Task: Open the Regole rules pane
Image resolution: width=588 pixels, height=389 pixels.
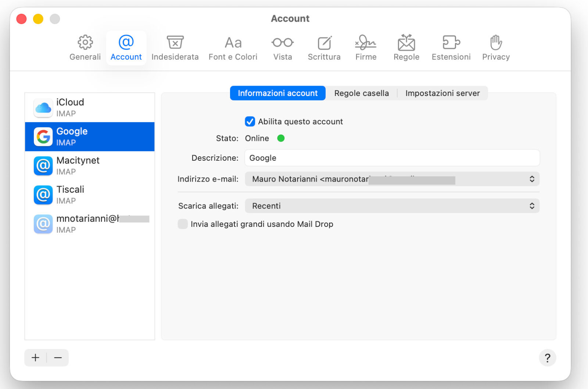Action: pos(406,47)
